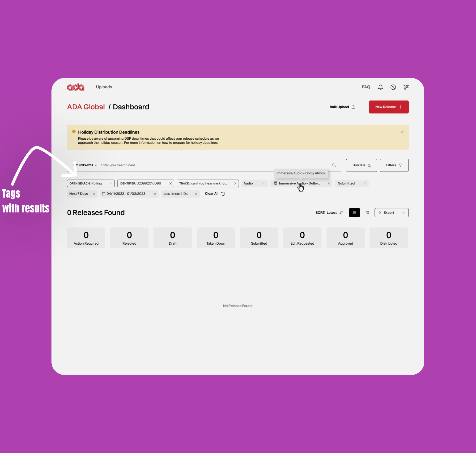Remove the IDENTIFIER 023992010098 tag

click(170, 184)
